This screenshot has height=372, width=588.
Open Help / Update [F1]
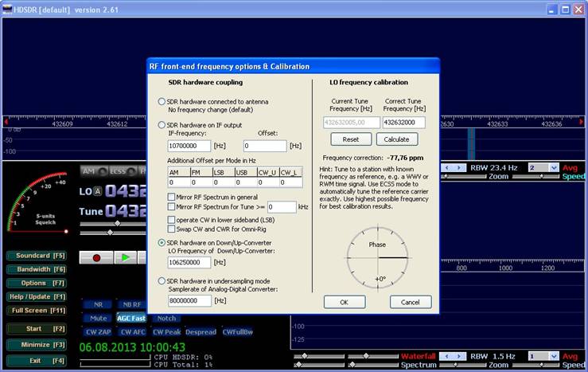click(37, 297)
